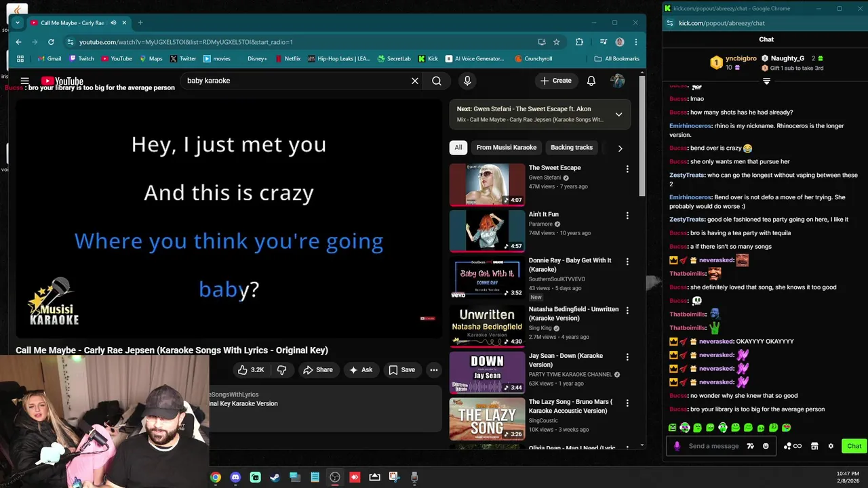Screen dimensions: 868x488
Task: Click in the YouTube search field
Action: pos(295,81)
